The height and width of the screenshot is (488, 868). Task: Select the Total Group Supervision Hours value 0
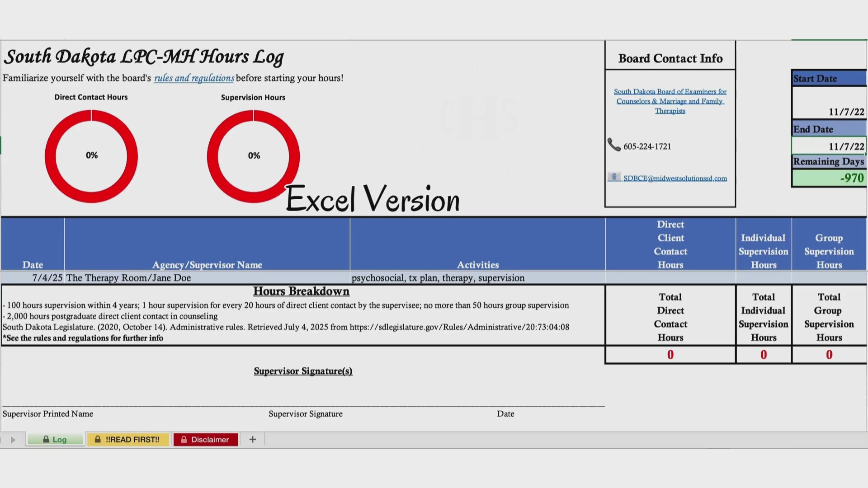[829, 355]
